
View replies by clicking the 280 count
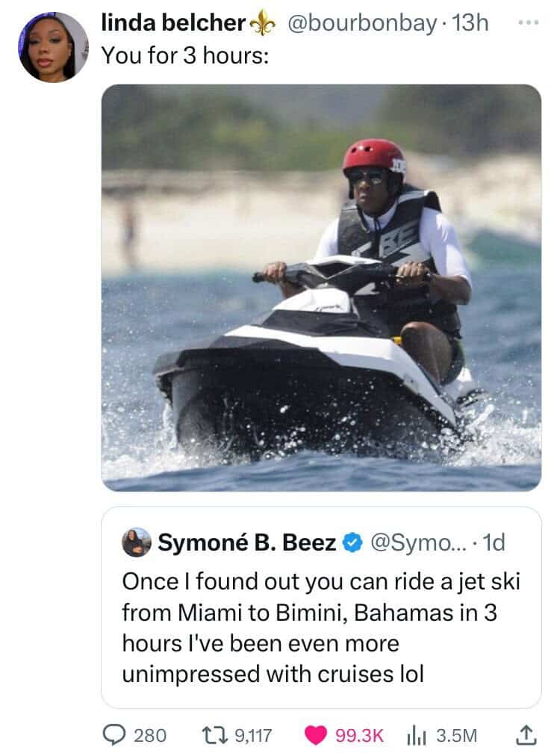[149, 735]
